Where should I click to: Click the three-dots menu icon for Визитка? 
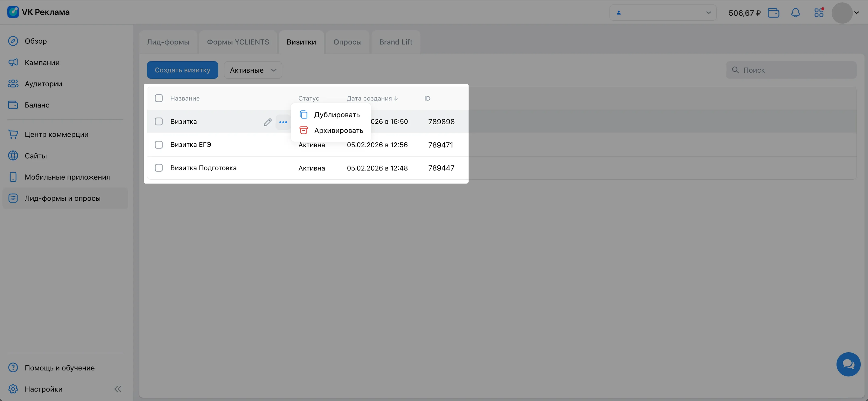(283, 122)
